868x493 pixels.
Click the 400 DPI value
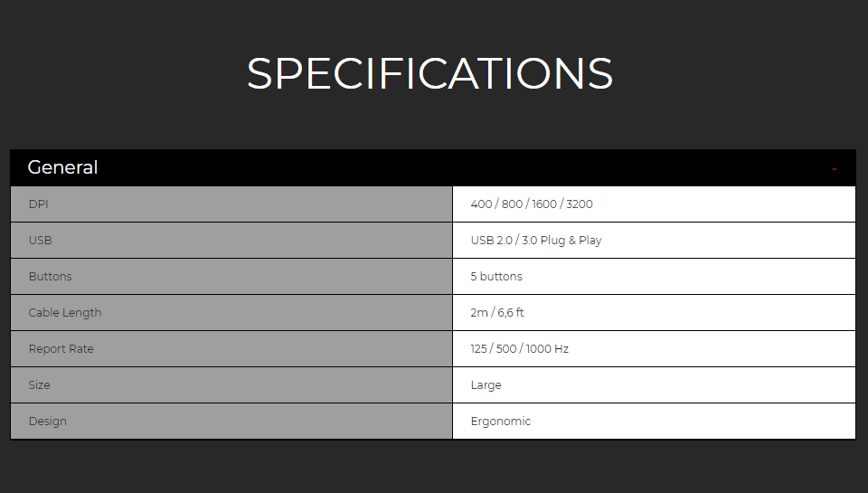[481, 204]
